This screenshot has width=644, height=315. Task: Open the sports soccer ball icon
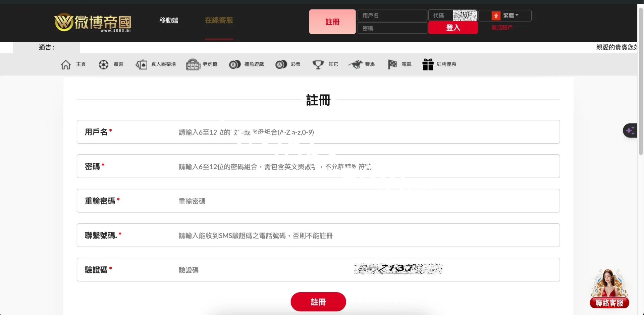coord(104,64)
